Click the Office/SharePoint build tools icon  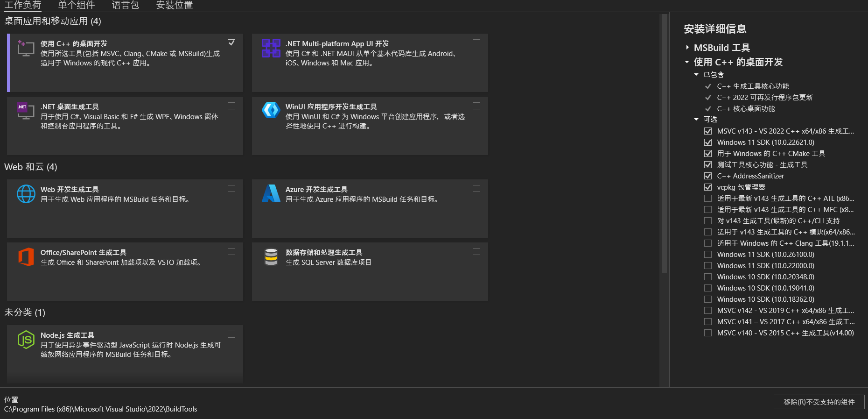point(26,257)
